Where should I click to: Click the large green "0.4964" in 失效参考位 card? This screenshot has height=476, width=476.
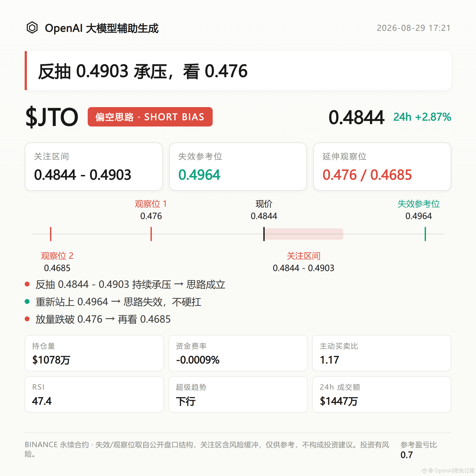coord(199,175)
